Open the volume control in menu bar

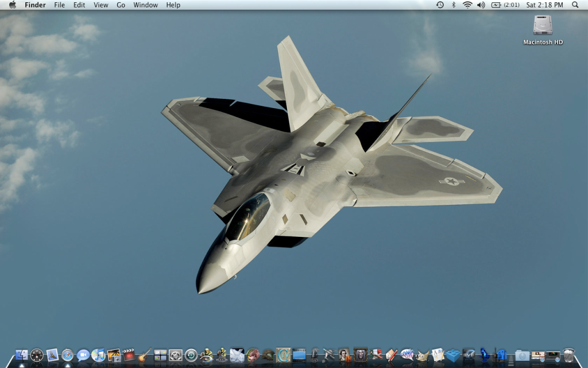pyautogui.click(x=481, y=5)
